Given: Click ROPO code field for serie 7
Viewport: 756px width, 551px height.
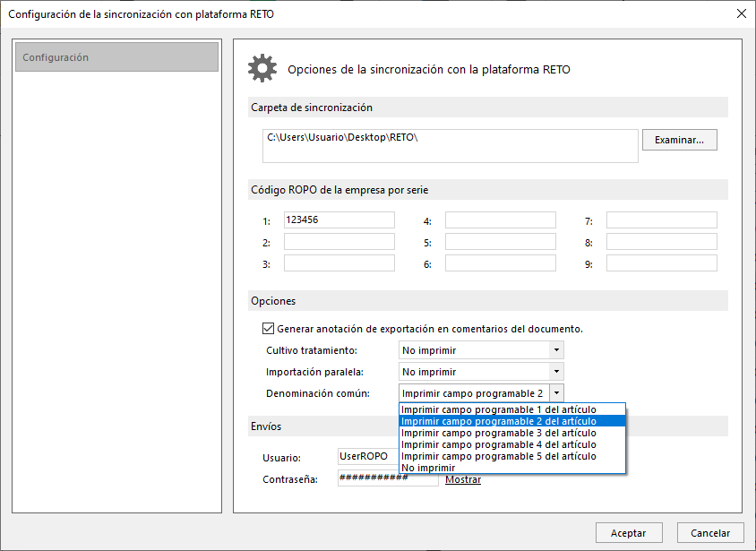Looking at the screenshot, I should 661,220.
